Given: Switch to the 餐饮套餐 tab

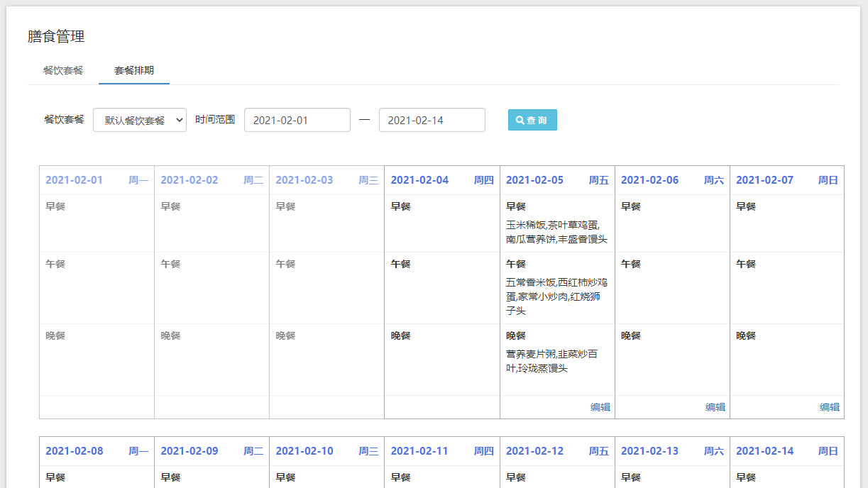Looking at the screenshot, I should pos(63,70).
